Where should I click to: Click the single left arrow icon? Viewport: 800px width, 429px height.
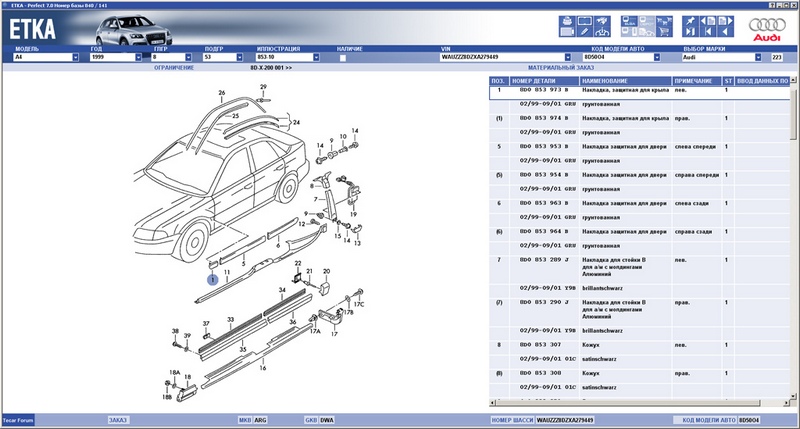coord(726,32)
